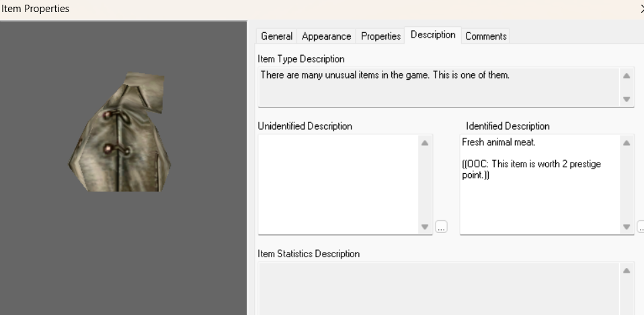Close the Item Properties window
This screenshot has width=644, height=315.
coord(641,9)
